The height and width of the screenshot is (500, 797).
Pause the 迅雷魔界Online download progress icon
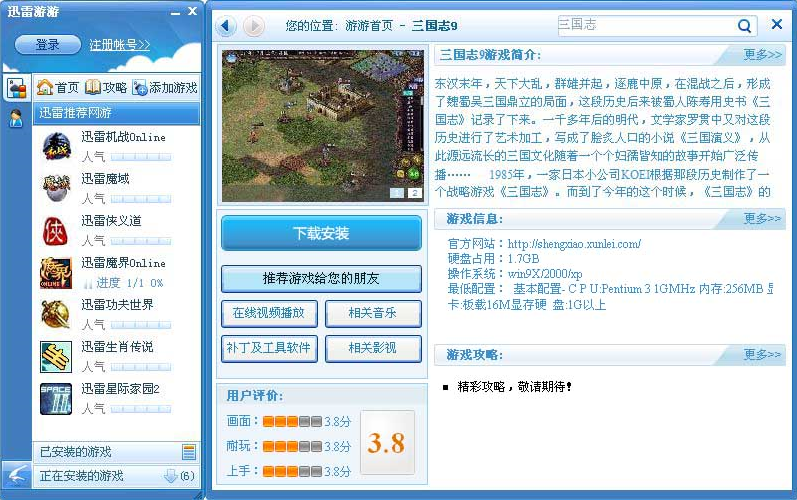88,283
